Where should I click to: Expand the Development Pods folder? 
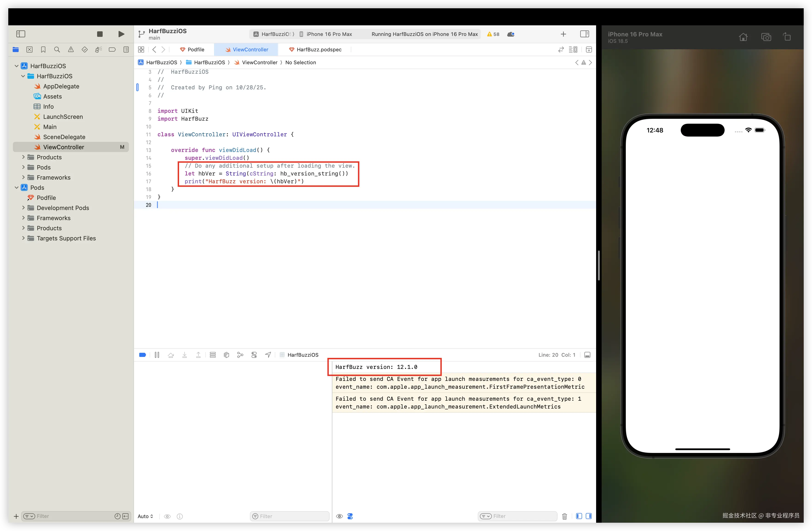[23, 208]
